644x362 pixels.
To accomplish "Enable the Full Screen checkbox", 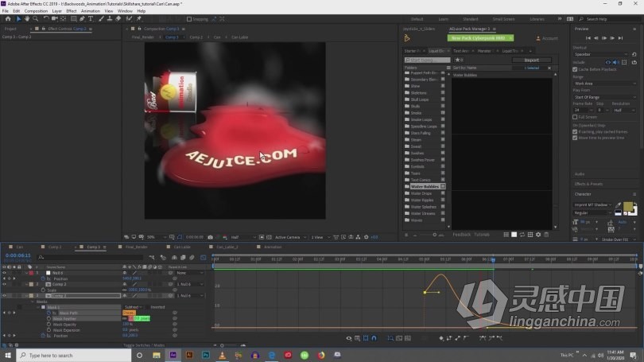I will pos(575,117).
